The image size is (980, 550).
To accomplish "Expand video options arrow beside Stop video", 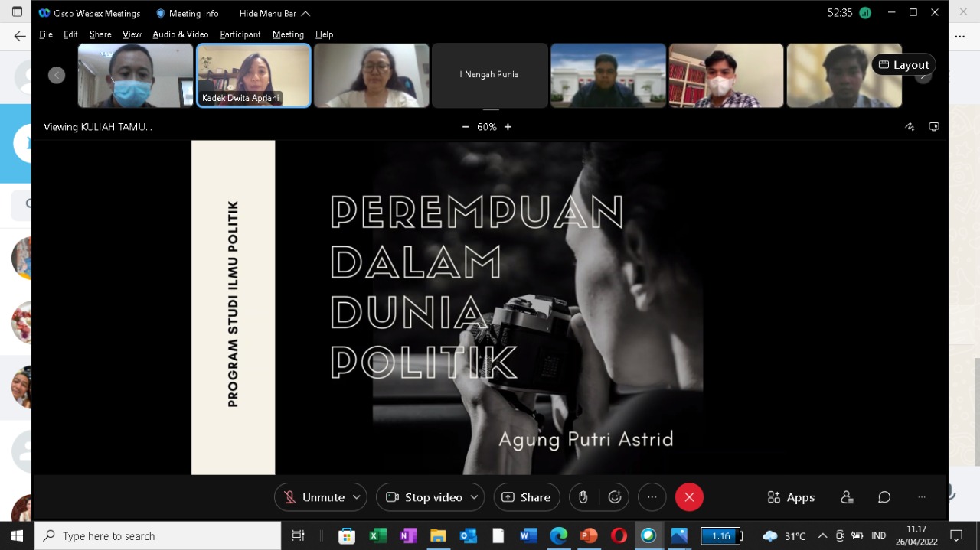I will pos(474,497).
